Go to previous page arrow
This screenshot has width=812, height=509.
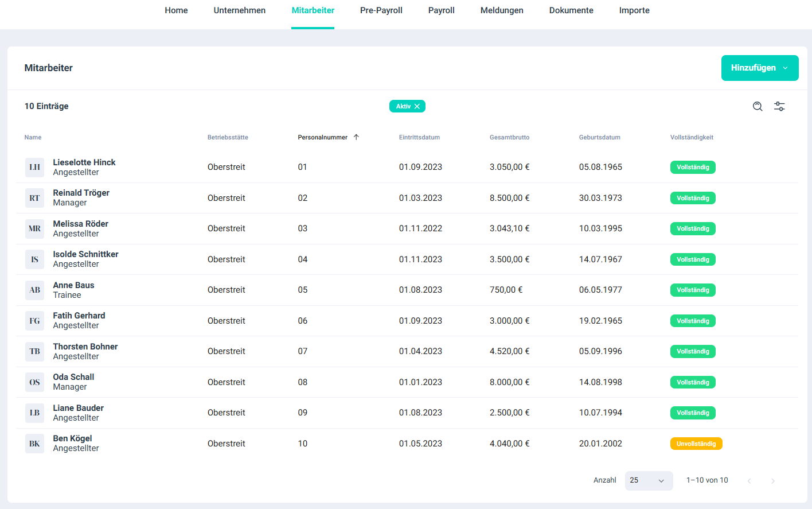749,481
